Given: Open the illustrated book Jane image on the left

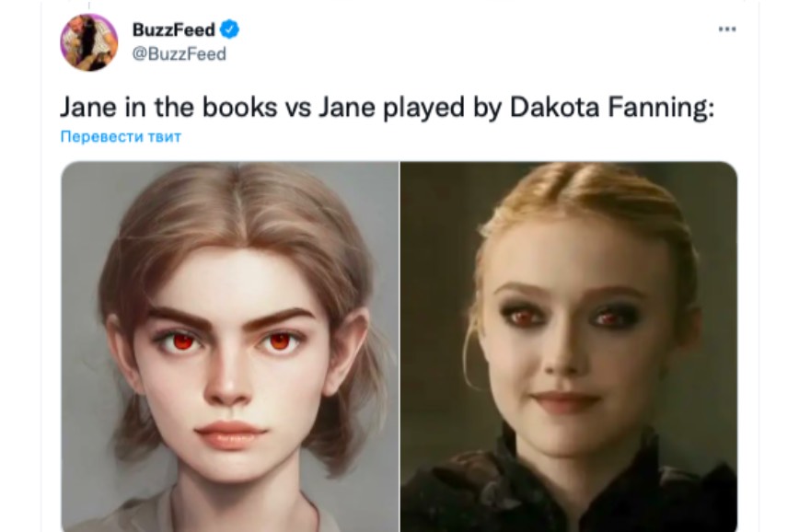Looking at the screenshot, I should [230, 346].
